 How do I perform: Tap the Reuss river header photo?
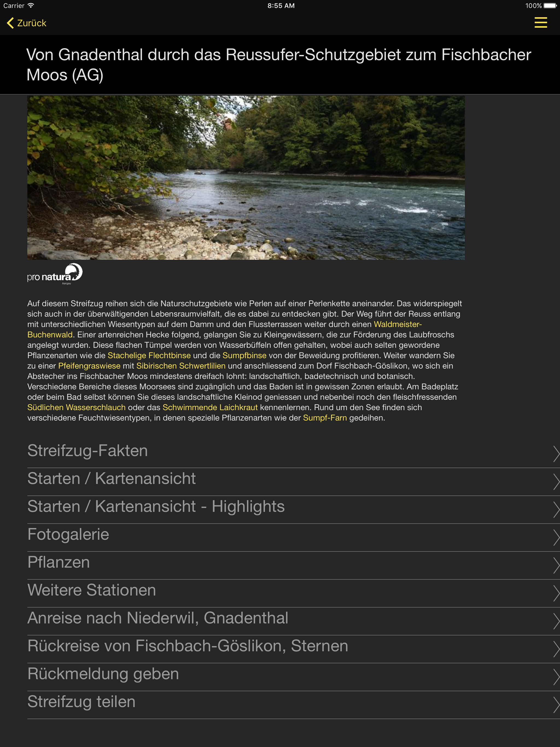click(x=246, y=178)
